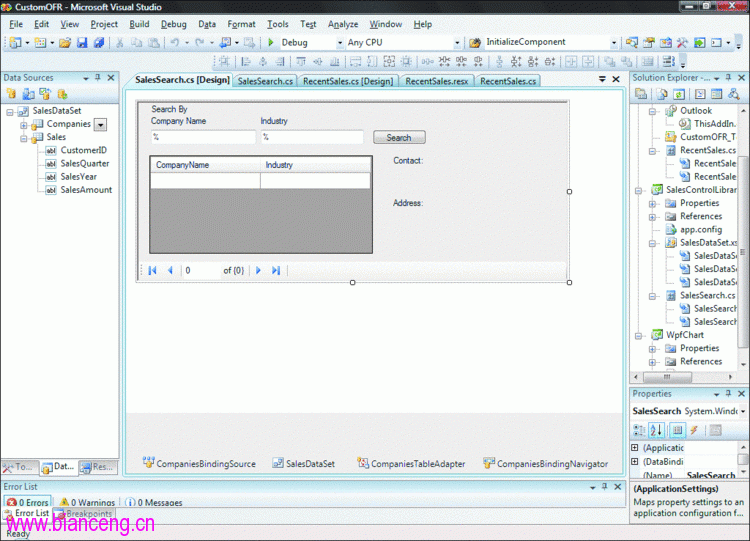This screenshot has height=541, width=750.
Task: Switch to RecentSales.cs [Design] tab
Action: click(x=348, y=81)
